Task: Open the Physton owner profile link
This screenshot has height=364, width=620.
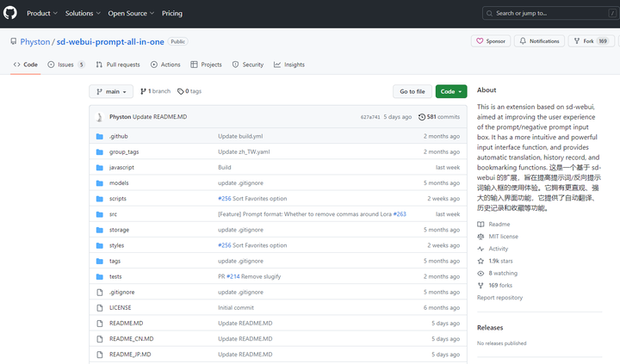Action: (35, 42)
